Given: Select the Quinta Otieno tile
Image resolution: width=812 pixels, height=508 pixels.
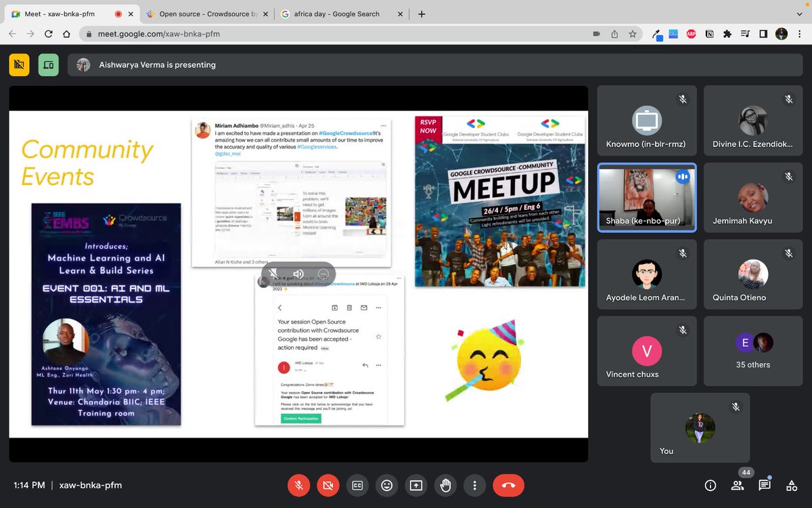Looking at the screenshot, I should (x=753, y=274).
